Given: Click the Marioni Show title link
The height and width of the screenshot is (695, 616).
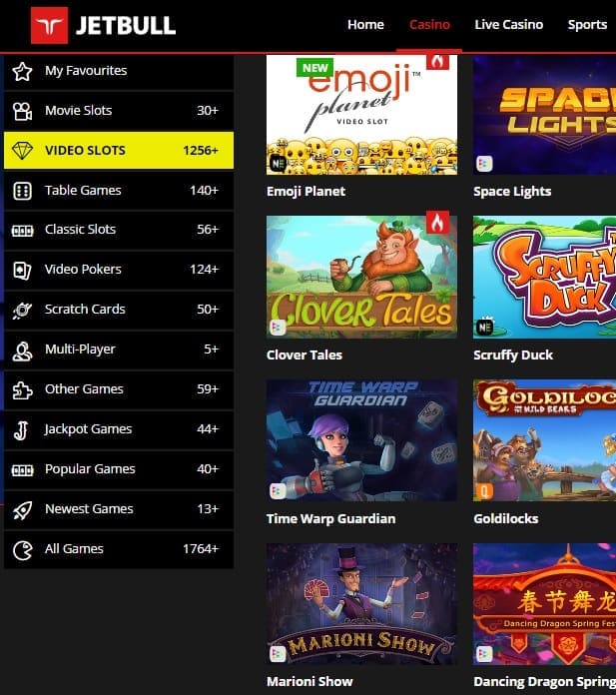Looking at the screenshot, I should coord(309,681).
